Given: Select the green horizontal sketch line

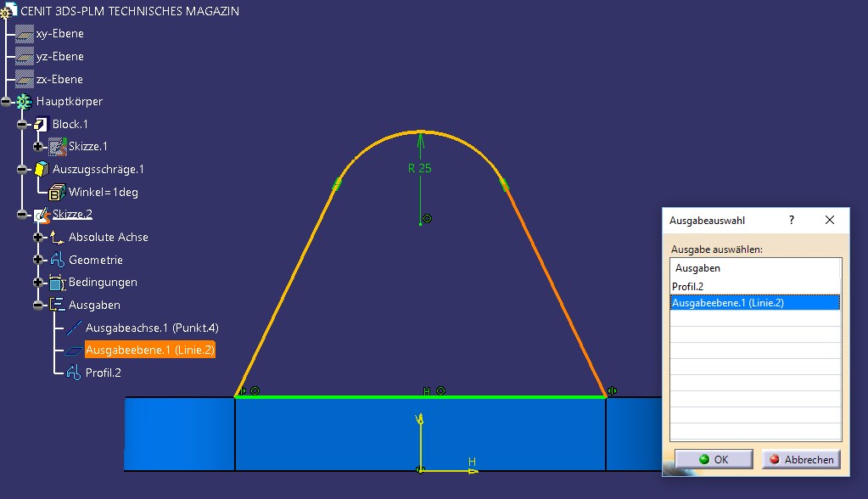Looking at the screenshot, I should coord(421,396).
